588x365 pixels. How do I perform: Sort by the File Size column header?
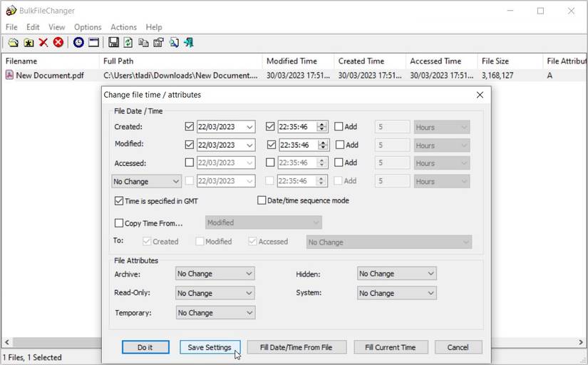(x=510, y=61)
